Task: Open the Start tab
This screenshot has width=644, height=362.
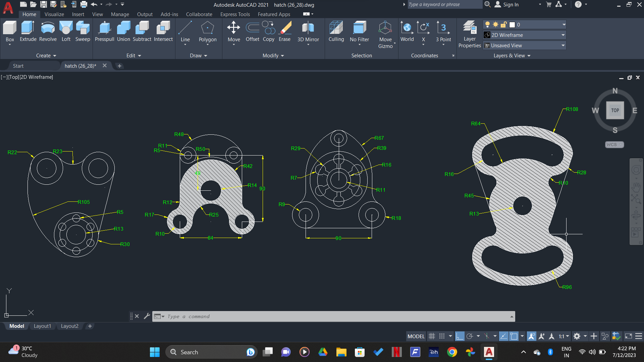Action: [18, 66]
